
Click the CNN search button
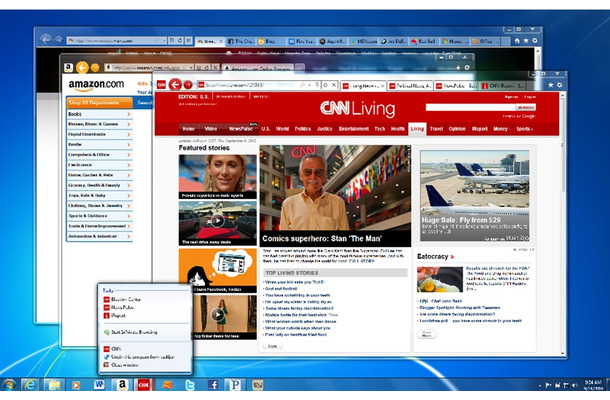[526, 107]
